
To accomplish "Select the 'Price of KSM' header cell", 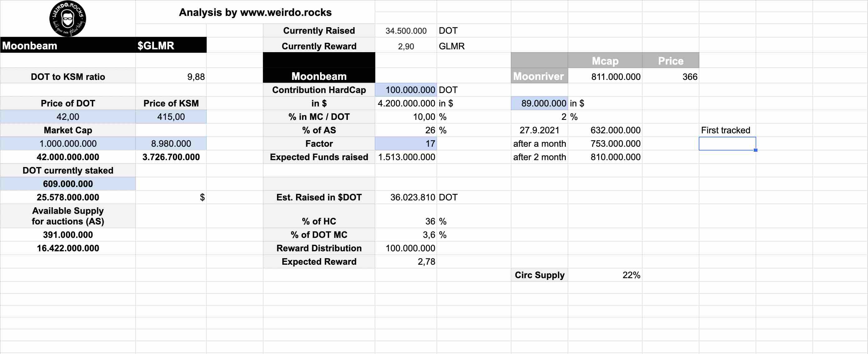I will pyautogui.click(x=171, y=103).
